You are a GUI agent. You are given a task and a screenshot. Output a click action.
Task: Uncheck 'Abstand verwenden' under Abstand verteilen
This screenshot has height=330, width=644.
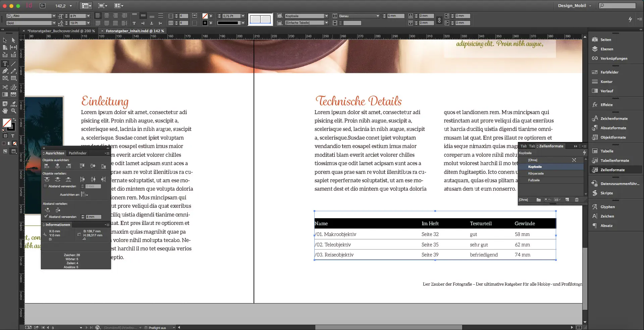point(46,216)
